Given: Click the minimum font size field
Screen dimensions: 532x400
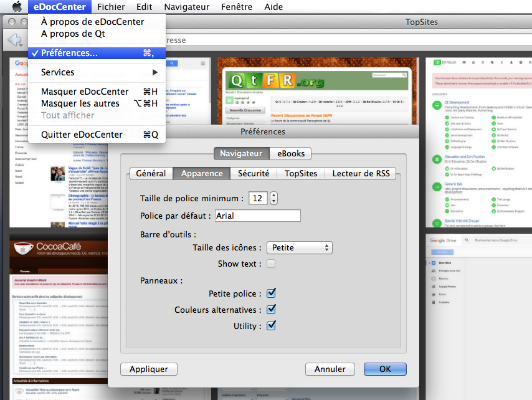Looking at the screenshot, I should pyautogui.click(x=258, y=198).
